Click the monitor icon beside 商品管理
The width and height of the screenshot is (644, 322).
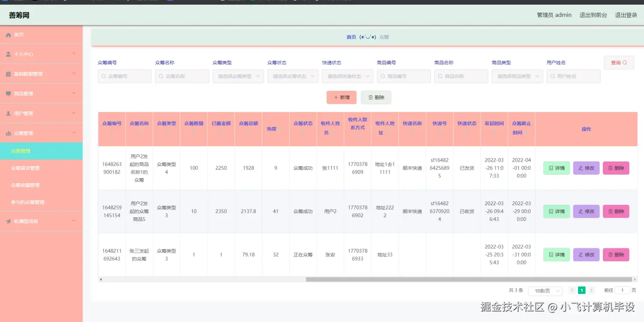[x=8, y=94]
